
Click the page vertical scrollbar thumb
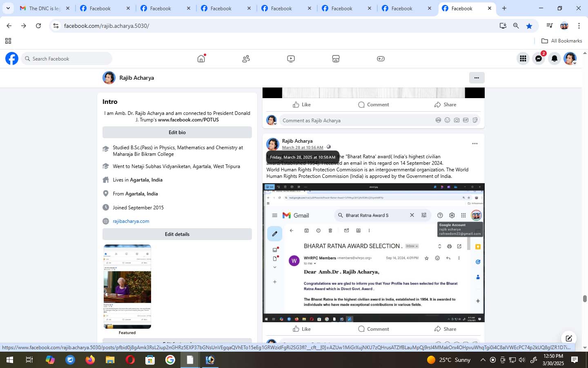[585, 298]
